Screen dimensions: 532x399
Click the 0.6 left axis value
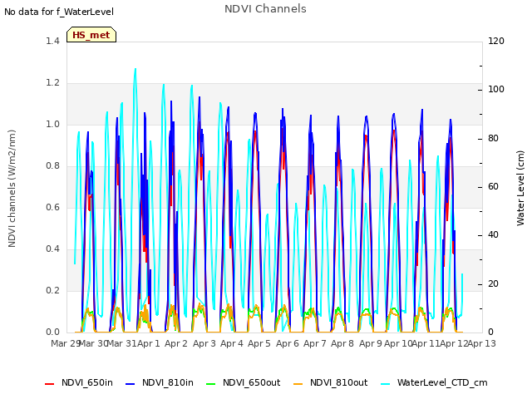pos(52,207)
